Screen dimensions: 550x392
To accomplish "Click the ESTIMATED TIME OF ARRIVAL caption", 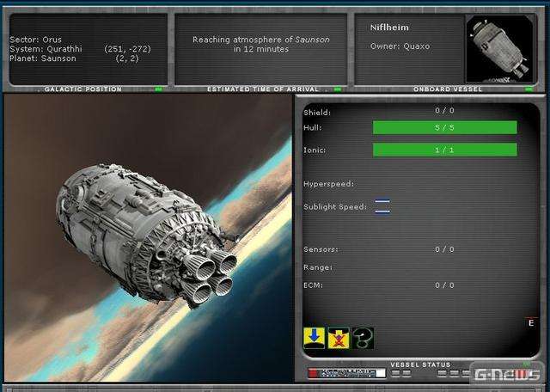I will click(x=263, y=89).
